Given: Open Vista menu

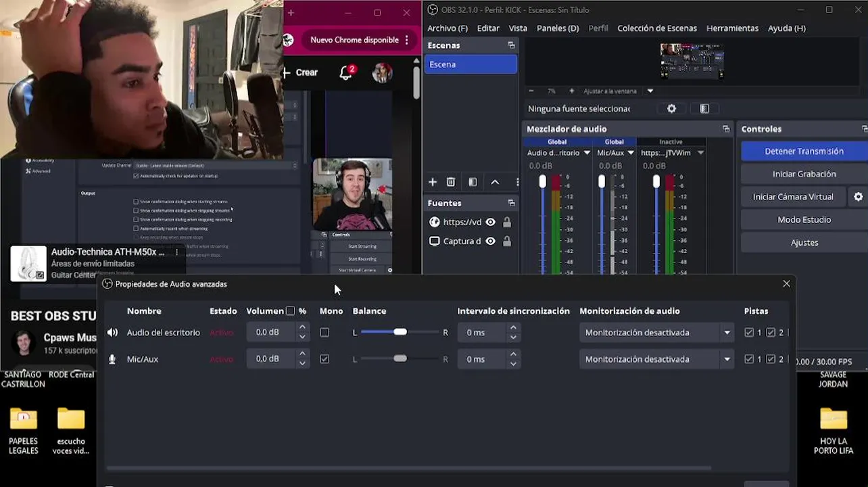Looking at the screenshot, I should pyautogui.click(x=518, y=28).
